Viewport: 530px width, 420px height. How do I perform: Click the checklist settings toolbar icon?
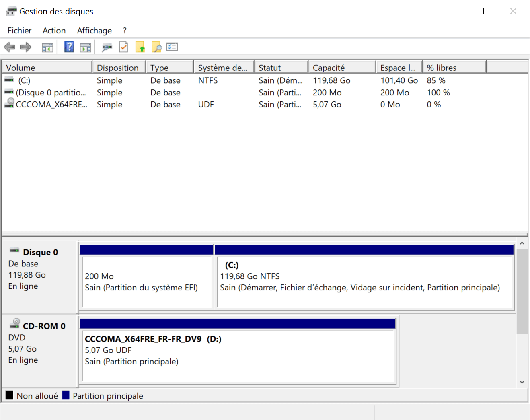[172, 47]
